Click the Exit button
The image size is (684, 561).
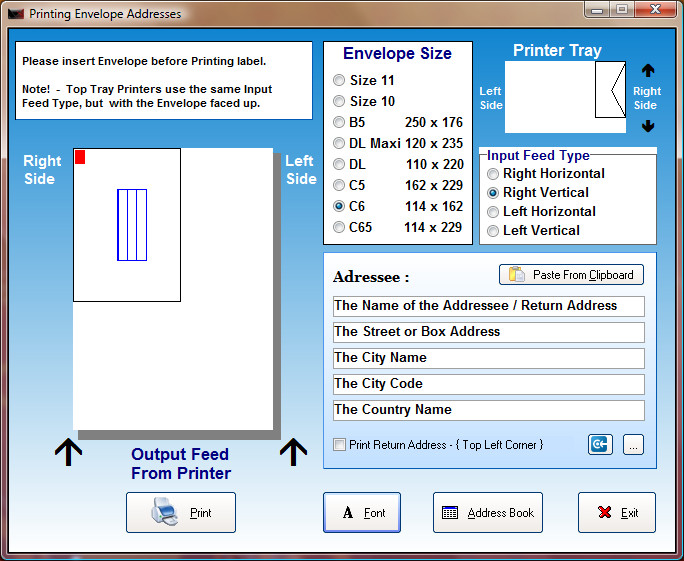(x=617, y=513)
